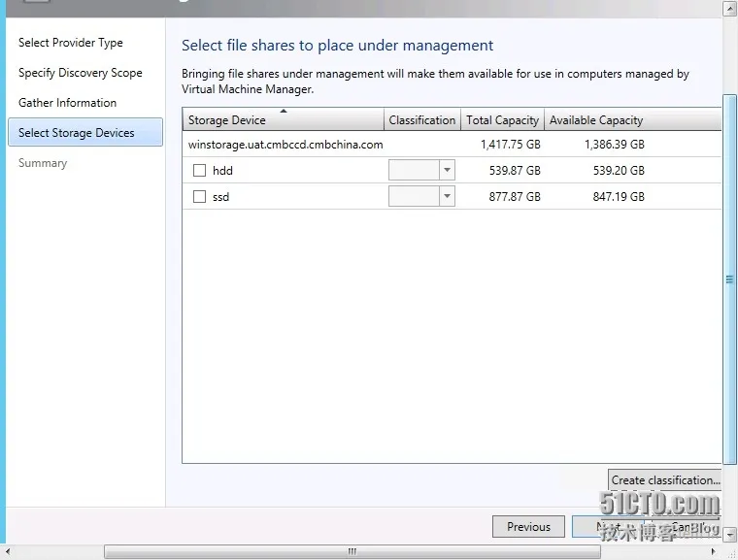
Task: Click server total capacity 1,417.75 GB
Action: tap(510, 144)
